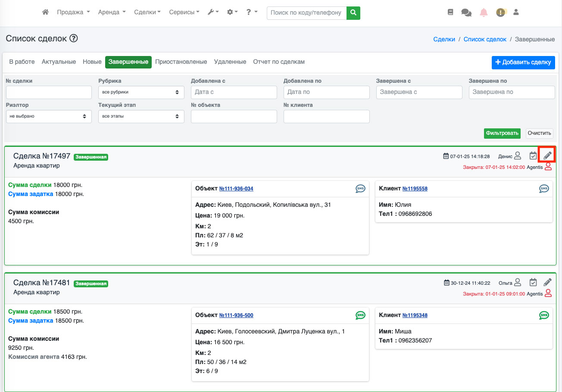This screenshot has width=562, height=392.
Task: Click SMS icon for client №1195348
Action: 544,315
